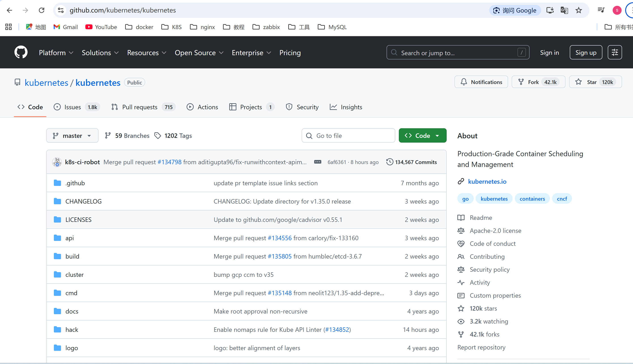This screenshot has width=633, height=364.
Task: Open site information icon beside URL
Action: point(61,10)
